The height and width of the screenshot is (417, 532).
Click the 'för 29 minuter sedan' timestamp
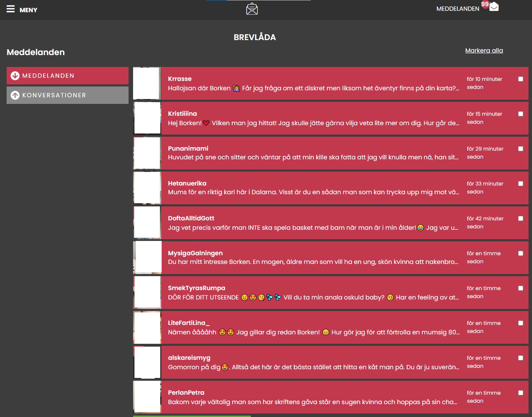point(485,153)
